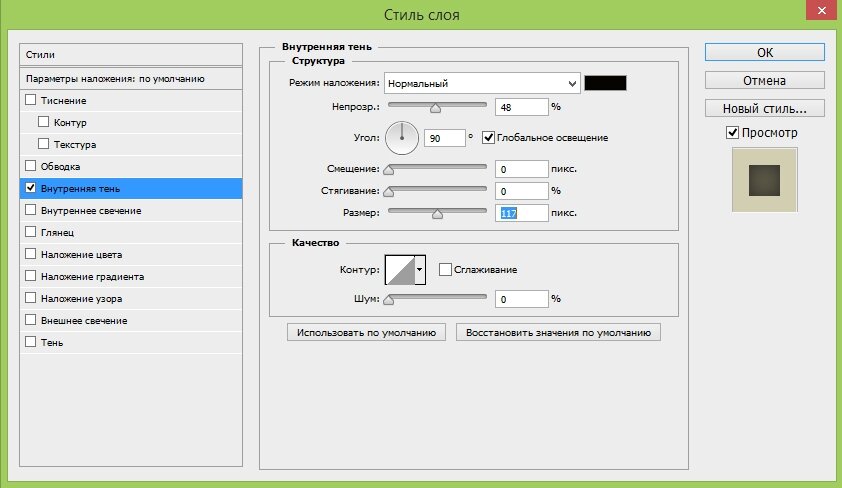Select the Внутреннее свечение row label
Viewport: 842px width, 488px height.
tap(91, 210)
